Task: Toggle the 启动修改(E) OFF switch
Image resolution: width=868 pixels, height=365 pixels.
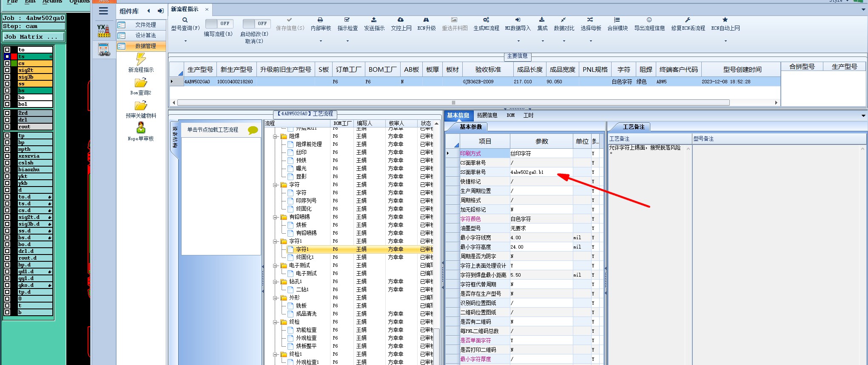Action: [256, 24]
